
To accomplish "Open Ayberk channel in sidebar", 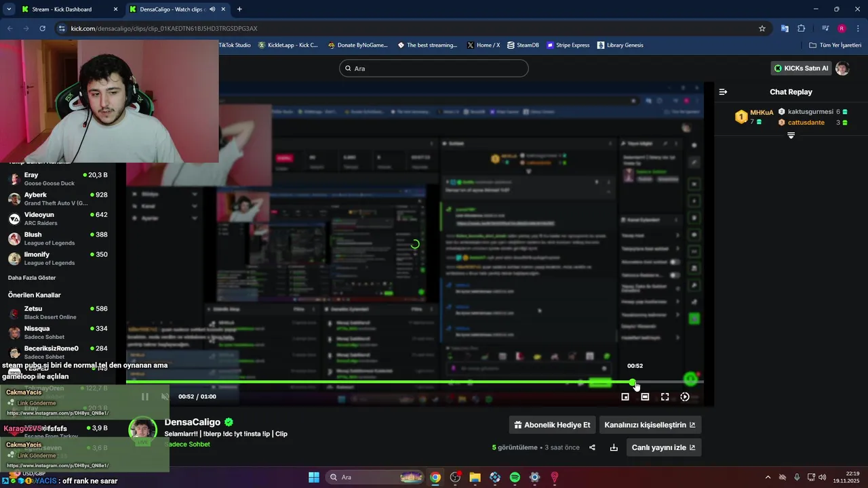I will 58,199.
